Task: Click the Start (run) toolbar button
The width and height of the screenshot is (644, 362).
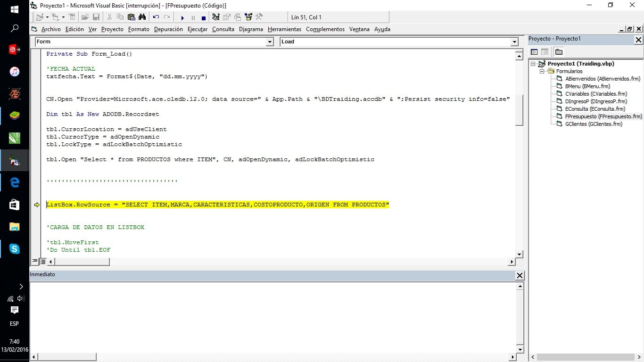Action: (182, 17)
